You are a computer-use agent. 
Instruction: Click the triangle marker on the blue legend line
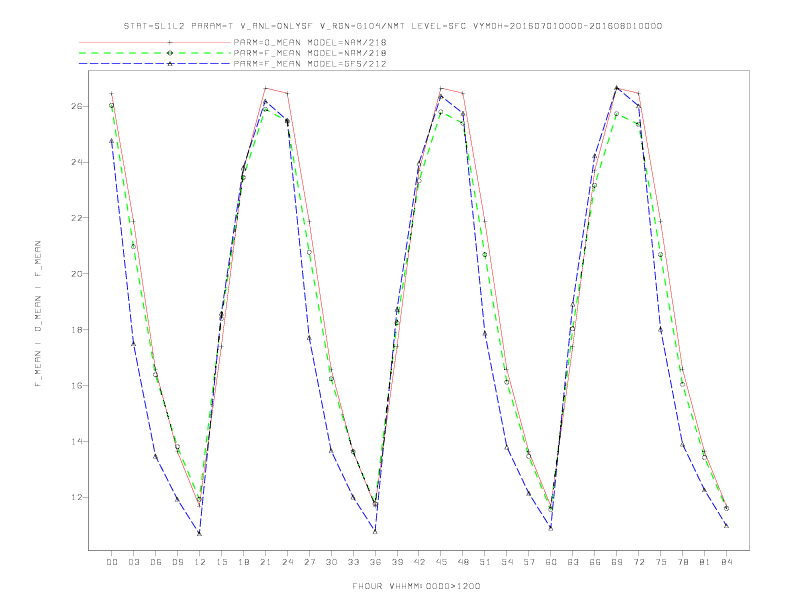click(170, 64)
